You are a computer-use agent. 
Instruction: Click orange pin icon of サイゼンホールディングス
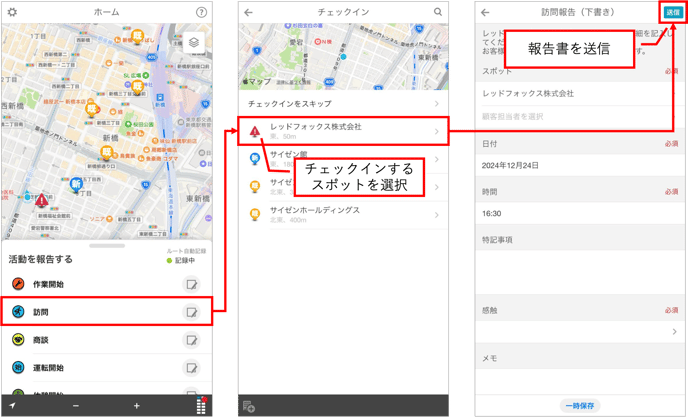click(x=254, y=215)
